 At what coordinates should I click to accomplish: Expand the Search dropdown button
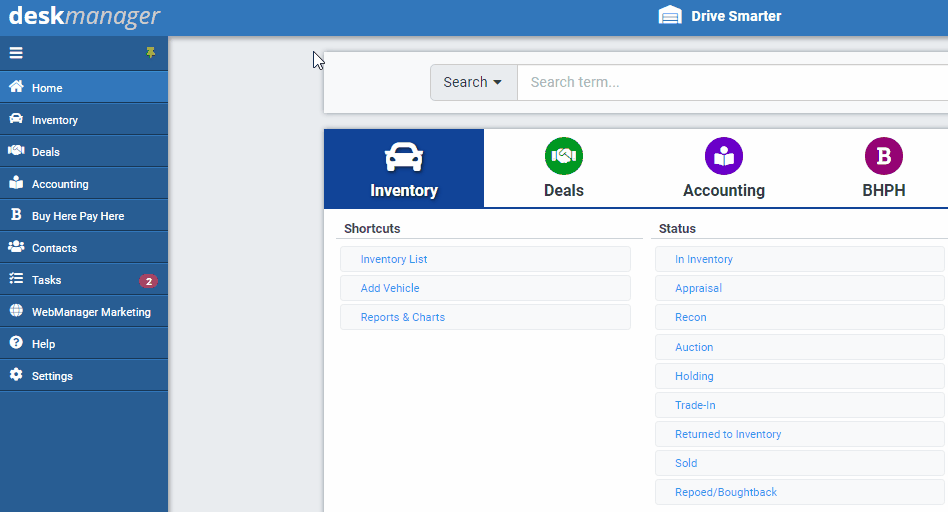click(x=473, y=82)
